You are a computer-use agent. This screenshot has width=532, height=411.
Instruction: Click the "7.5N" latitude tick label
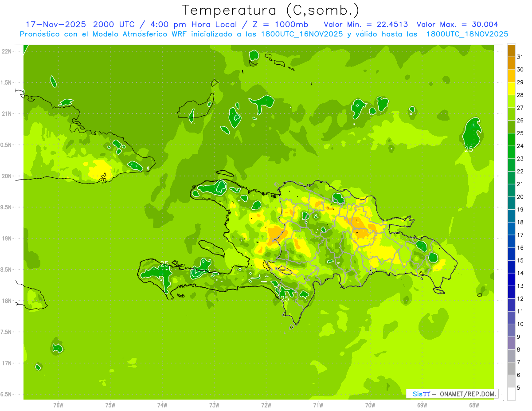pos(7,332)
